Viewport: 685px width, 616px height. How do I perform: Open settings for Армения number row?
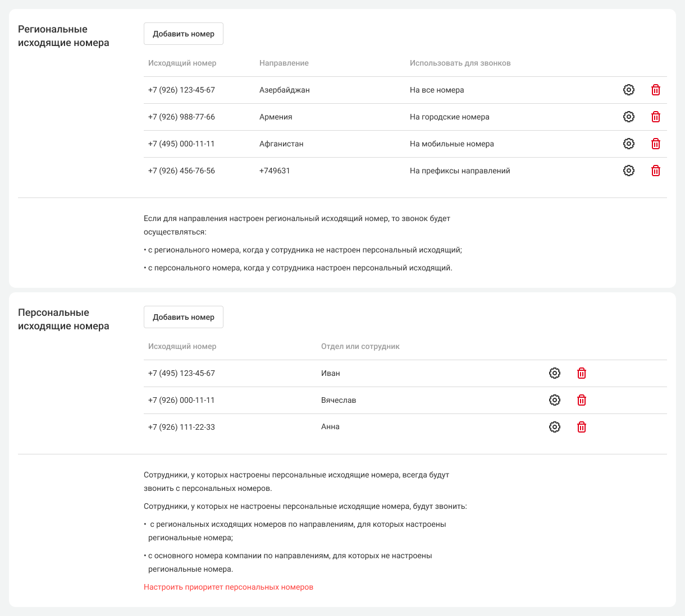click(x=629, y=117)
